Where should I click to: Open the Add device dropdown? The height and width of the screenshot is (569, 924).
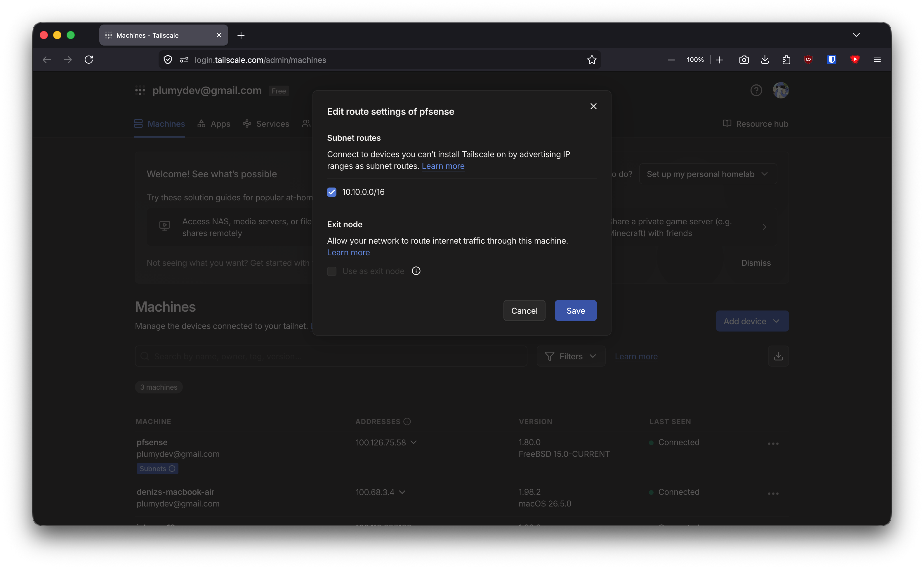pyautogui.click(x=752, y=321)
